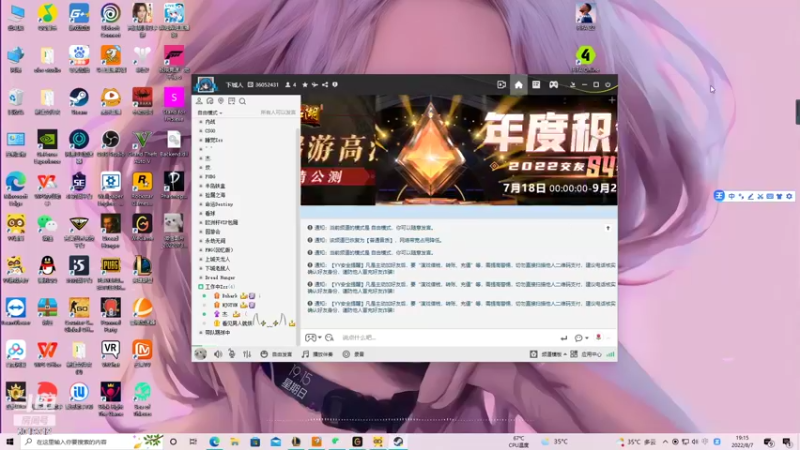This screenshot has height=450, width=800.
Task: Open the user icon above channel list
Action: tap(199, 101)
